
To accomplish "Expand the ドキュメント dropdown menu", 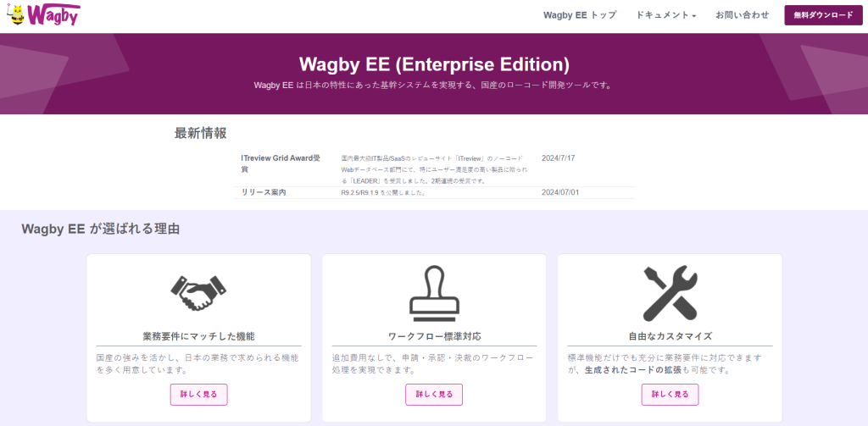I will tap(665, 15).
